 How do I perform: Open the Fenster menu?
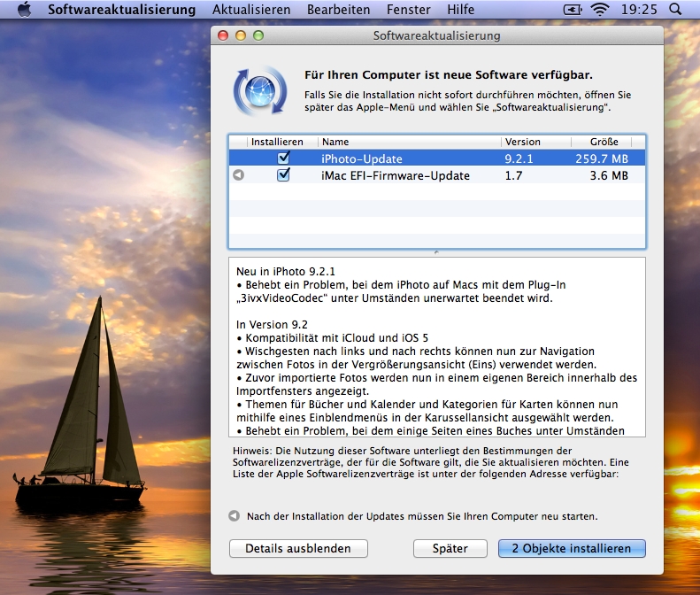pos(409,10)
